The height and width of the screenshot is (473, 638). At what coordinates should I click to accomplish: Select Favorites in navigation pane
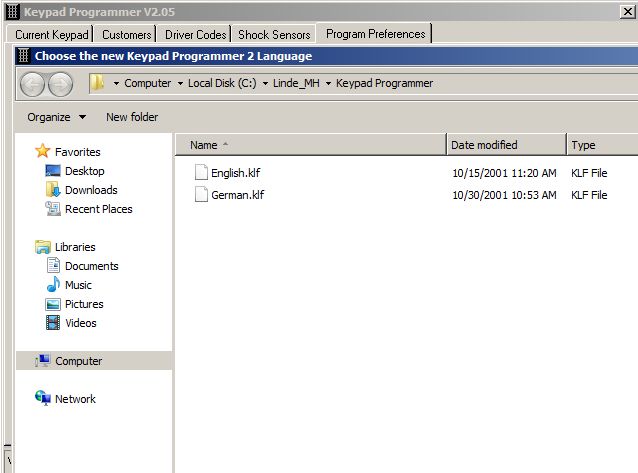[x=77, y=152]
